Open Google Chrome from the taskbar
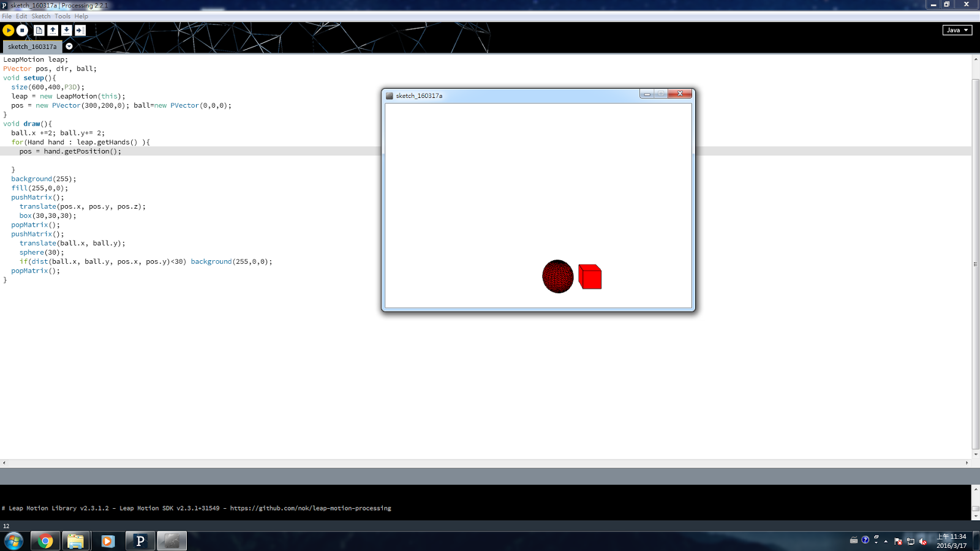Image resolution: width=980 pixels, height=551 pixels. 45,541
